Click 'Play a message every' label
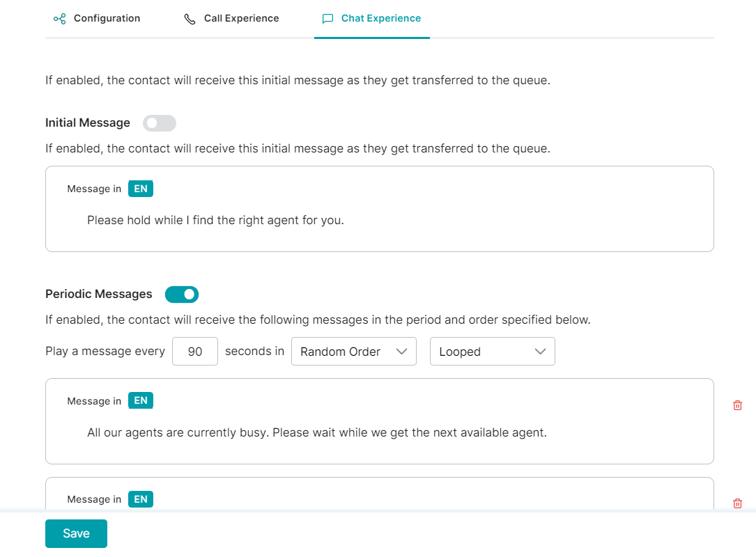The height and width of the screenshot is (557, 756). pyautogui.click(x=105, y=351)
